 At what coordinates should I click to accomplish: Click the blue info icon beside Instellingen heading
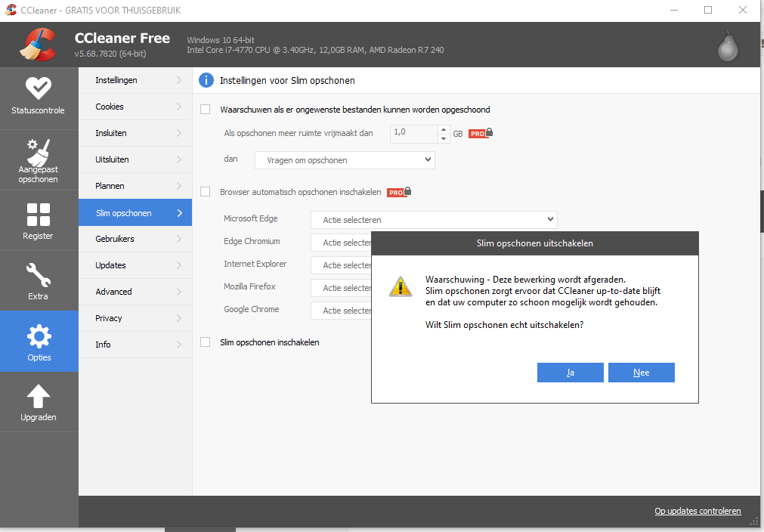pos(206,80)
